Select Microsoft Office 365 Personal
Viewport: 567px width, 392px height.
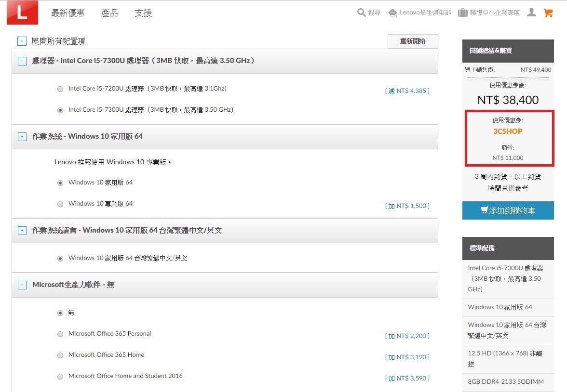[60, 334]
